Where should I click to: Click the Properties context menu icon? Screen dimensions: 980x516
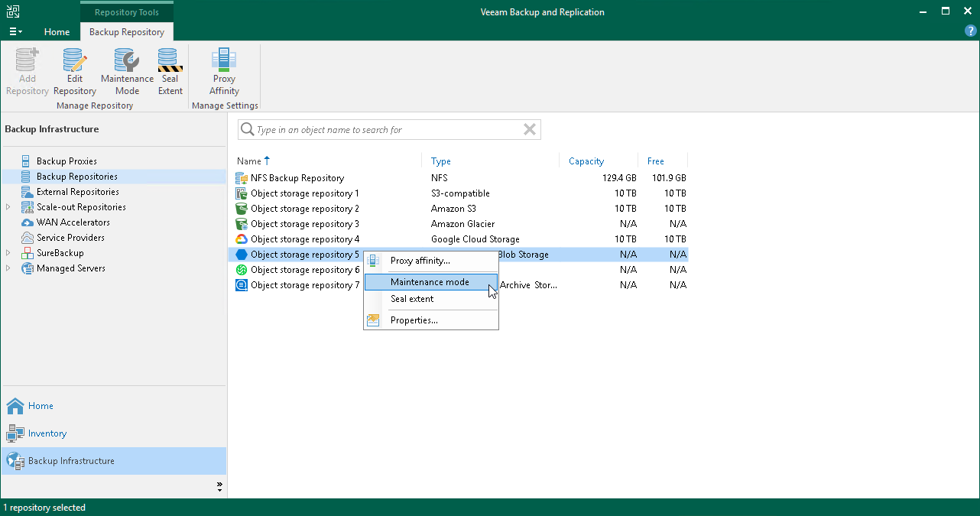coord(373,320)
